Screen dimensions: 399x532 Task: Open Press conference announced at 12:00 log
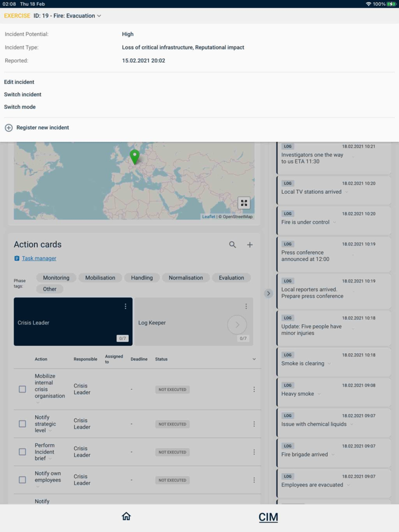[333, 255]
